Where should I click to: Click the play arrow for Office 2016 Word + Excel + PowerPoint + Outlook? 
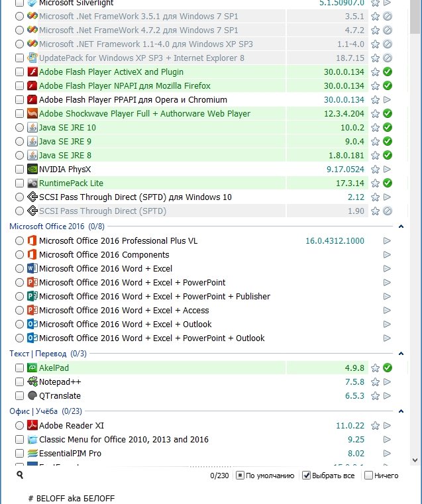click(x=388, y=338)
